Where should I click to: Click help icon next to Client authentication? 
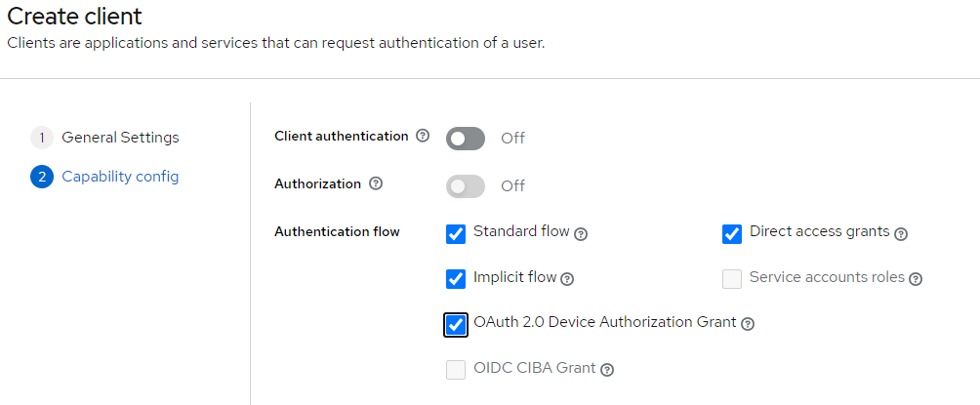coord(423,137)
